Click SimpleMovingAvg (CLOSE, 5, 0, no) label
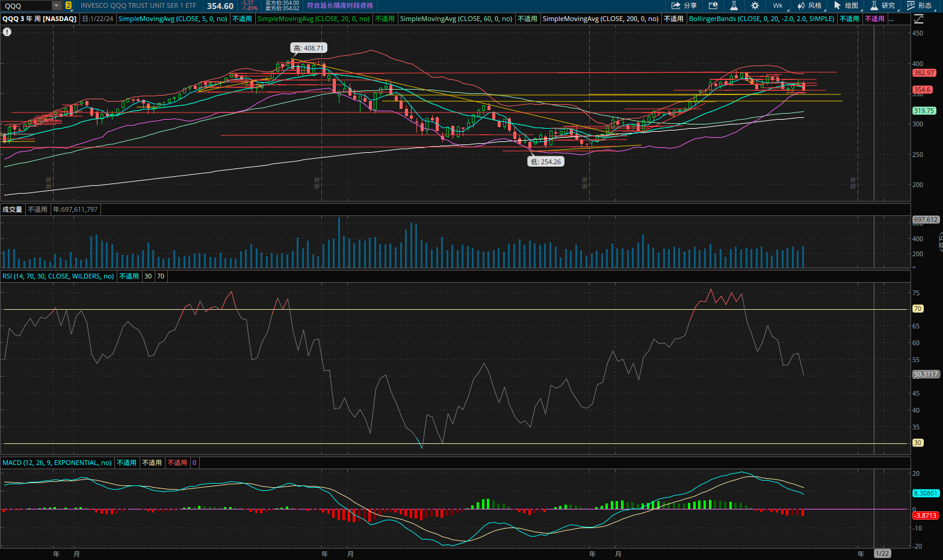The image size is (943, 560). click(173, 19)
